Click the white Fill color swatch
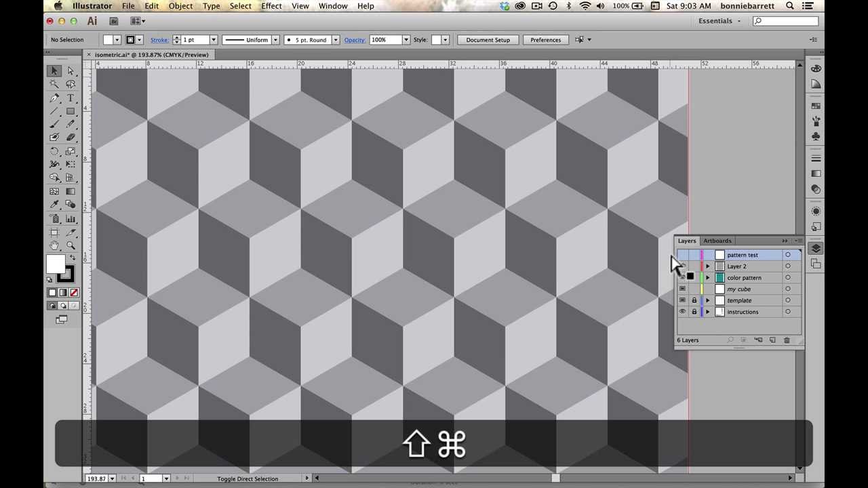This screenshot has width=868, height=488. tap(56, 265)
